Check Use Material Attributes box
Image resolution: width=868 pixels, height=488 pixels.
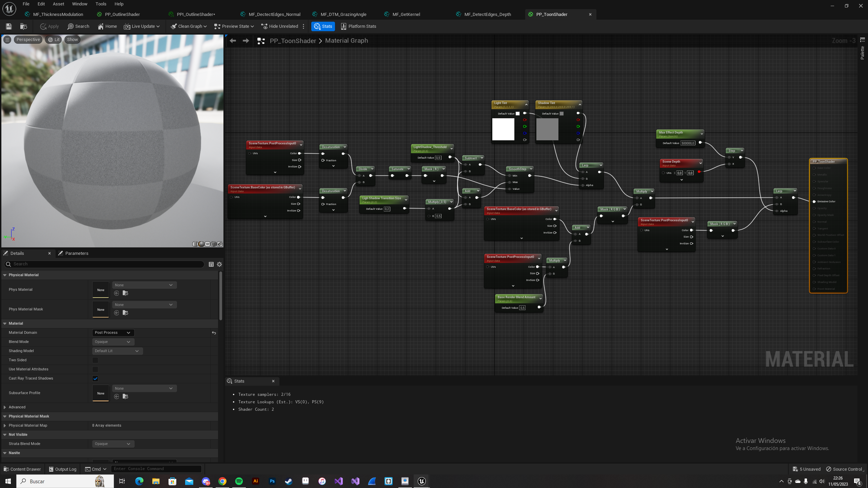pos(95,369)
